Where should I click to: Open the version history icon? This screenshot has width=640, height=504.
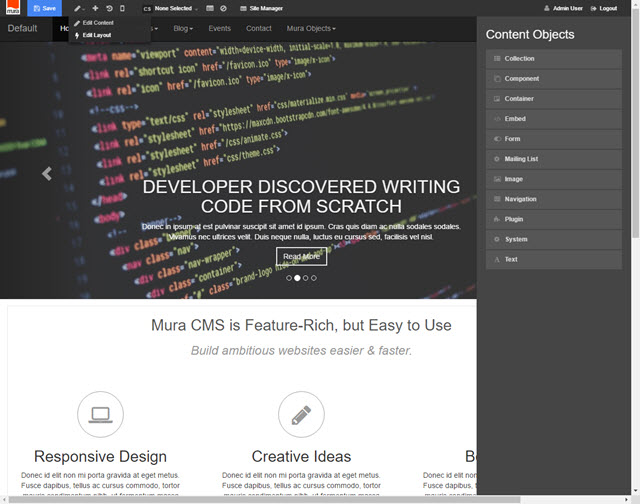[109, 8]
